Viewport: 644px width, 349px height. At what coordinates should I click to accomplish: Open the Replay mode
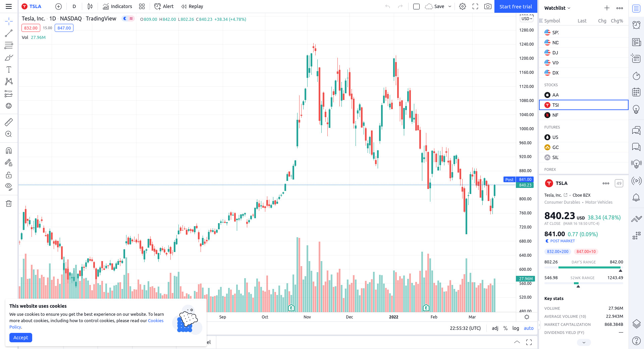pyautogui.click(x=192, y=6)
